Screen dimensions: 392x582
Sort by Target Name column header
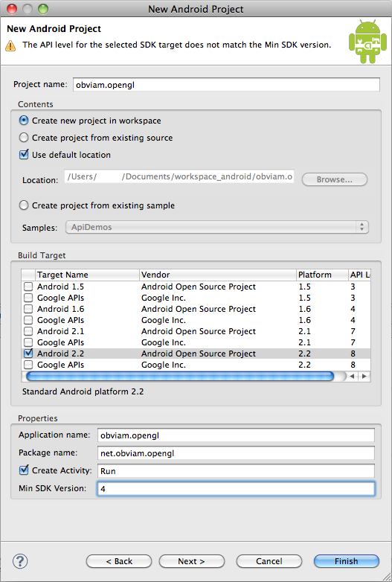tap(87, 275)
